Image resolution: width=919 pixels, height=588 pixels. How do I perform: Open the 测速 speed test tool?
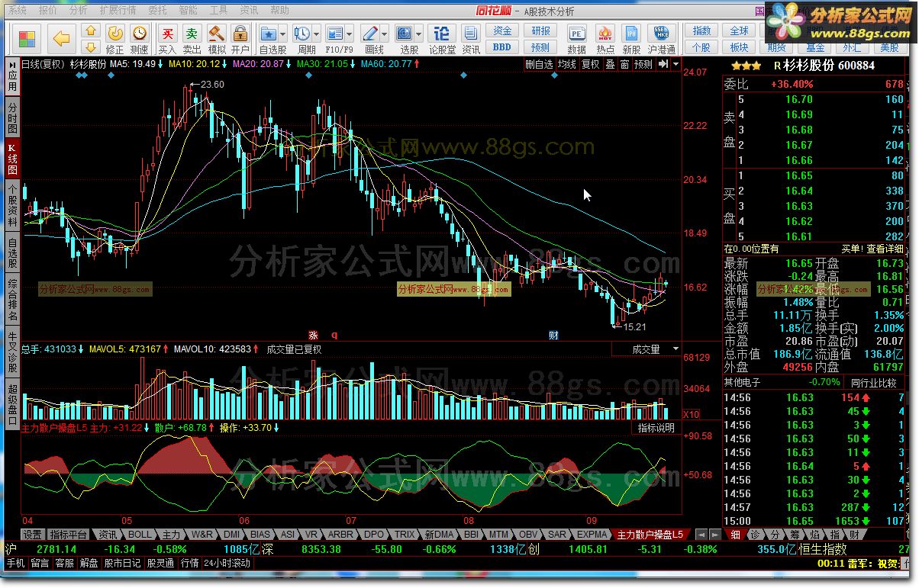140,39
